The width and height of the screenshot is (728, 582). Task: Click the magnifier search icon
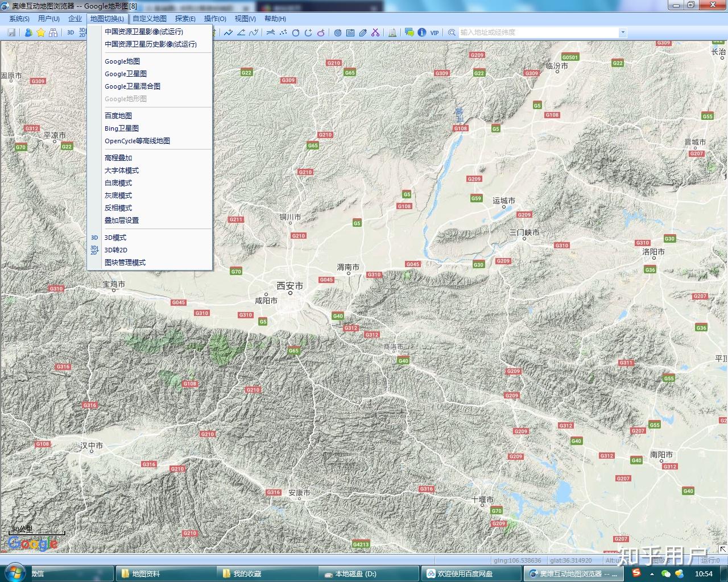click(x=452, y=32)
